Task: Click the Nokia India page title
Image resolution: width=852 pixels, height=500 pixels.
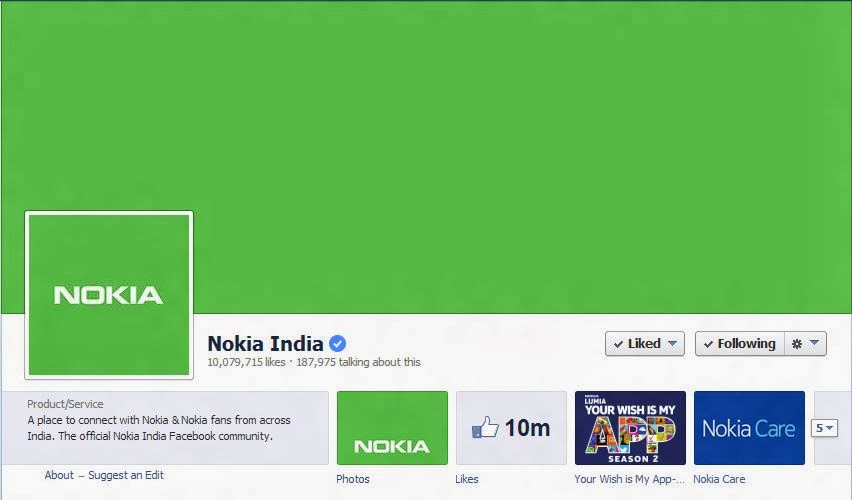Action: [x=266, y=343]
